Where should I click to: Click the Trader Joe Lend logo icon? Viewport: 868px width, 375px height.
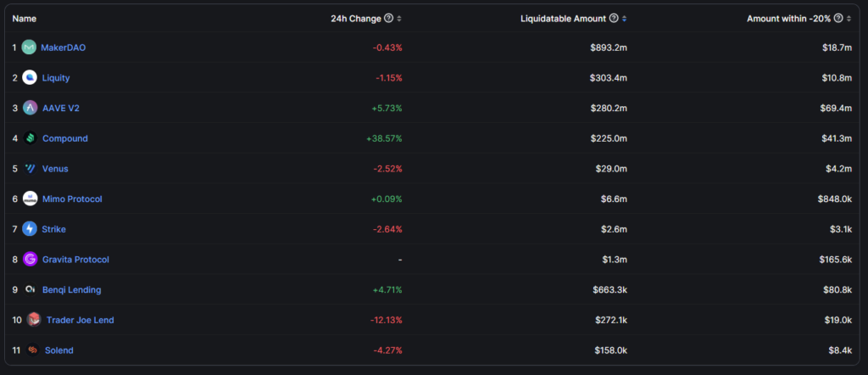[x=34, y=320]
